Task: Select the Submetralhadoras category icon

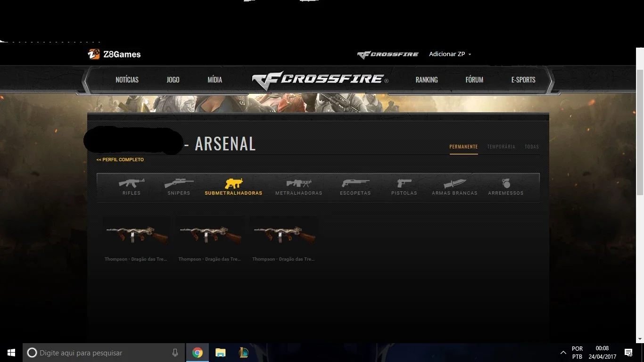Action: [233, 183]
